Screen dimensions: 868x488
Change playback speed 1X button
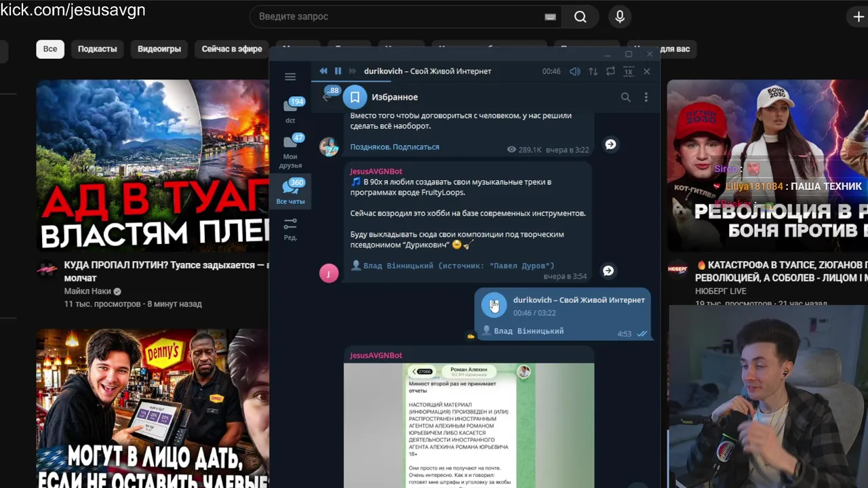pyautogui.click(x=629, y=71)
